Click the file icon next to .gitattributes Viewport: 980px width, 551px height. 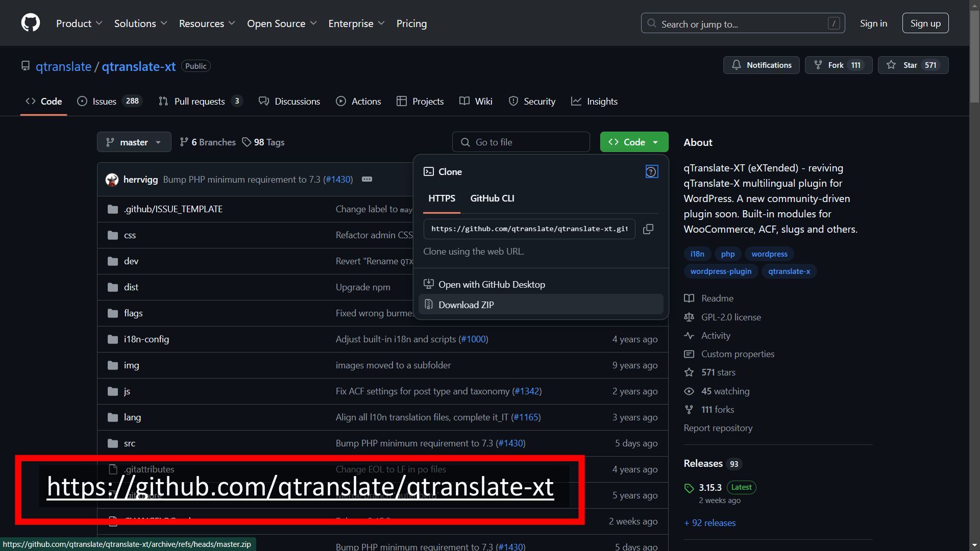[x=113, y=469]
